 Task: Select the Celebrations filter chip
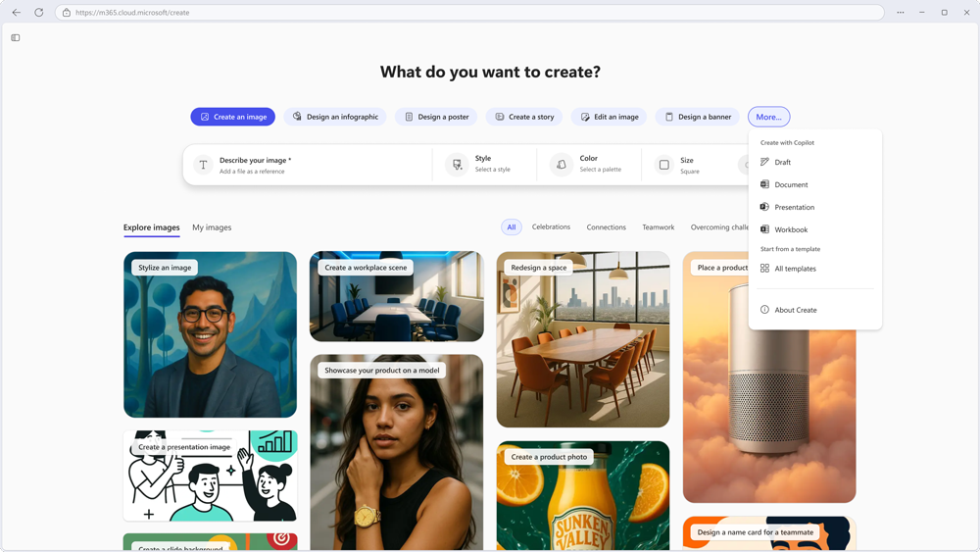551,227
